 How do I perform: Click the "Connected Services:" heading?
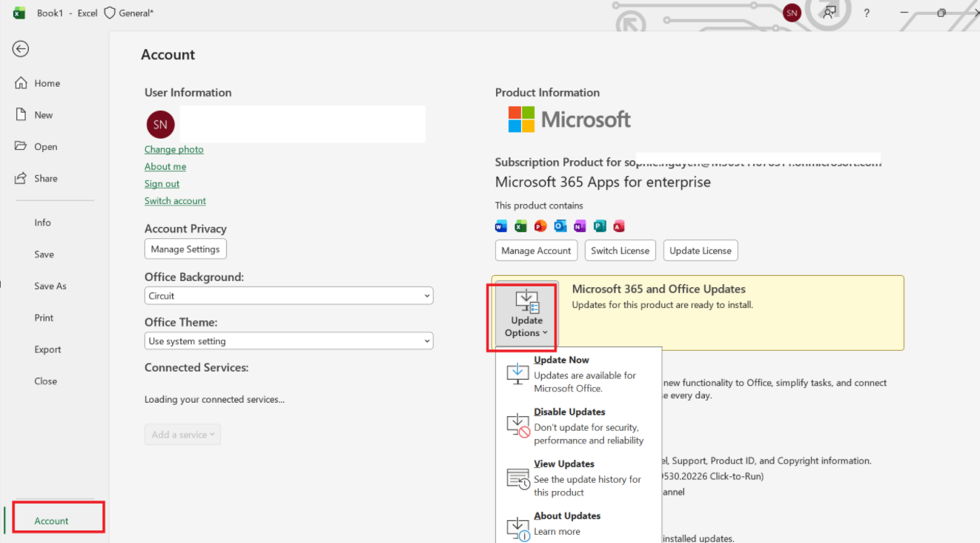[x=196, y=368]
